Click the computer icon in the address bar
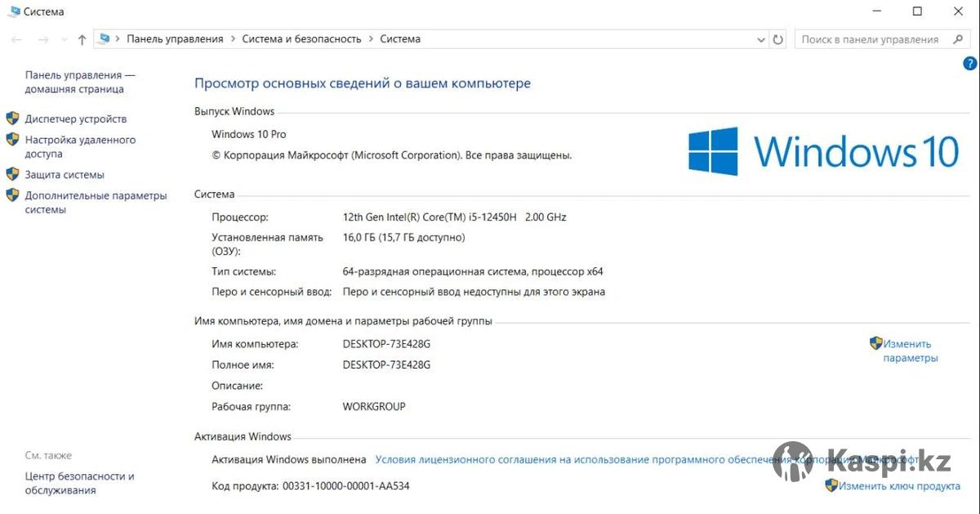980x514 pixels. click(104, 38)
